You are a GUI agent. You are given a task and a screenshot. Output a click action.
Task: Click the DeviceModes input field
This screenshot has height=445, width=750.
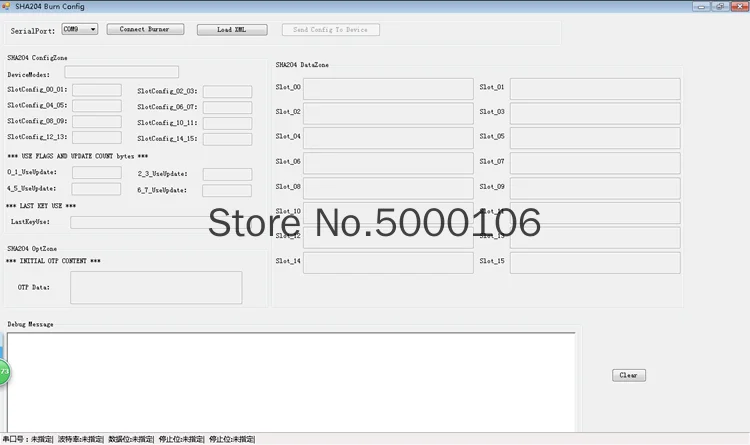coord(121,72)
